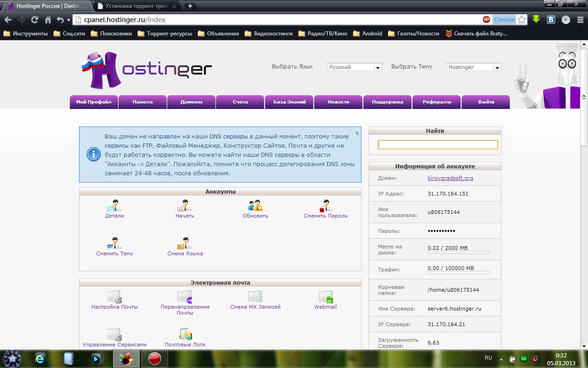Click the disk space usage bar
This screenshot has width=588, height=368.
pos(458,252)
